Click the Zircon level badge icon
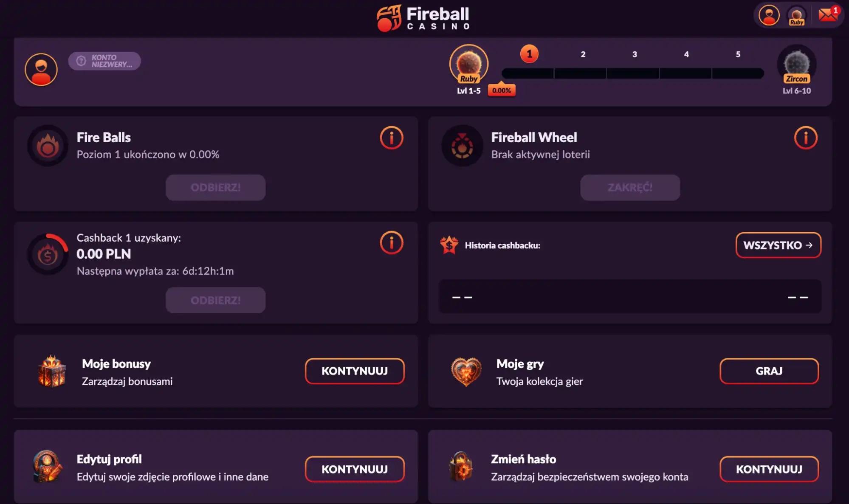Viewport: 849px width, 504px height. pyautogui.click(x=796, y=65)
